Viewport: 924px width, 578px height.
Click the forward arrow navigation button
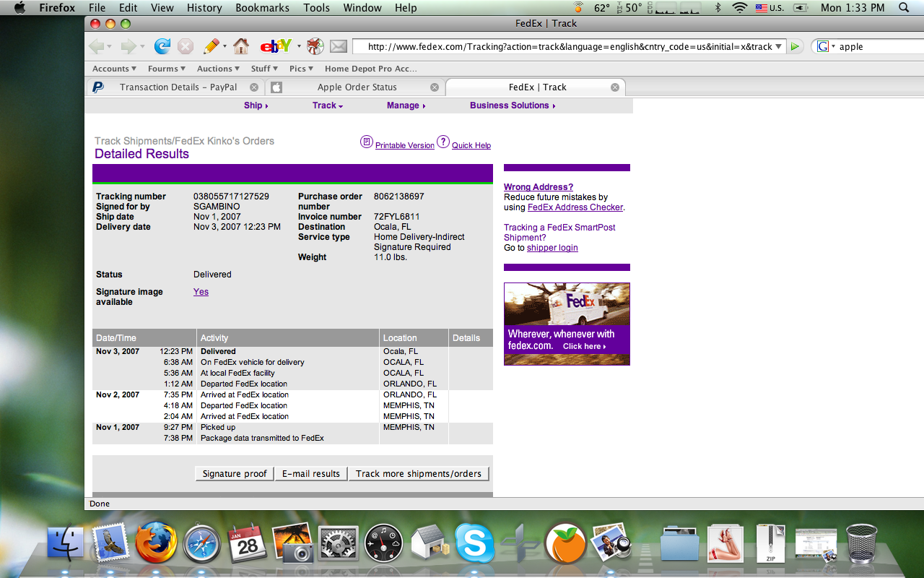[128, 46]
